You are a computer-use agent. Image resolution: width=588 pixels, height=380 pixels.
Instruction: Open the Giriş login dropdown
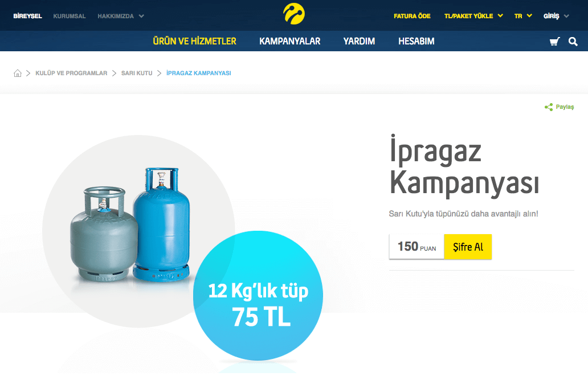(x=556, y=16)
